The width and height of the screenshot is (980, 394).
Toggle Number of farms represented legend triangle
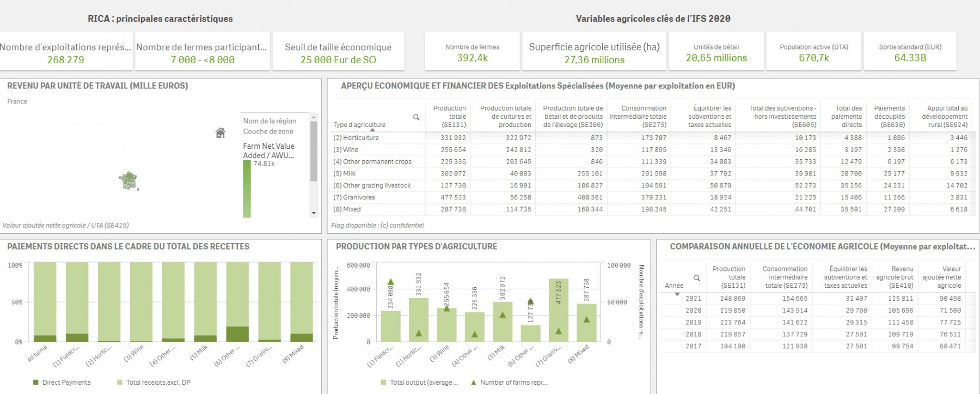point(474,383)
